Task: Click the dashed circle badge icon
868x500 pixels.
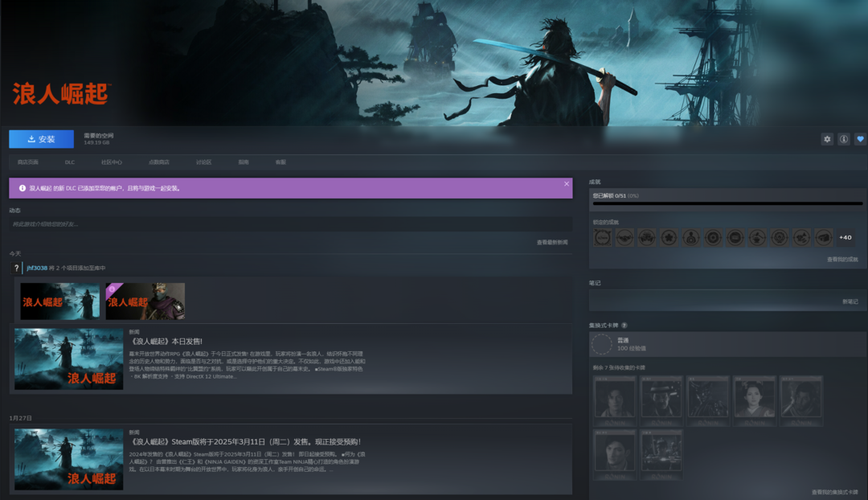Action: [602, 344]
